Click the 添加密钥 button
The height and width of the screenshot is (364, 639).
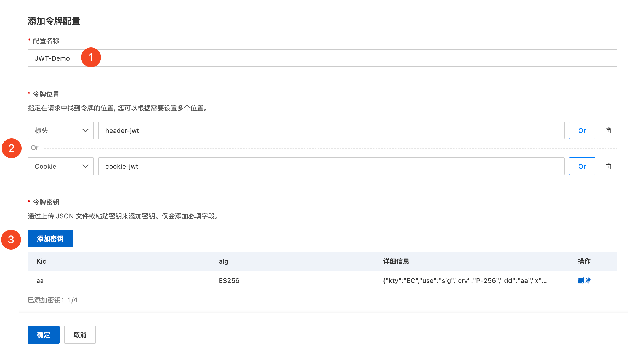coord(50,239)
